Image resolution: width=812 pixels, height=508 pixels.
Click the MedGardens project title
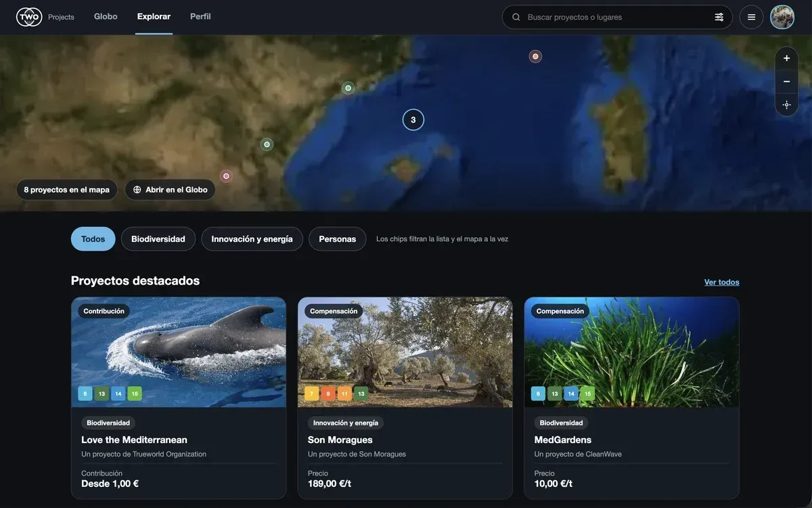coord(563,440)
